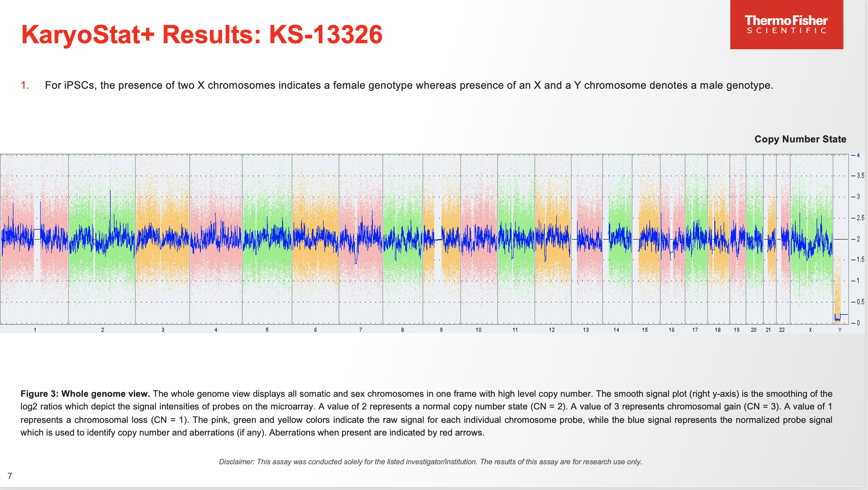Viewport: 868px width, 490px height.
Task: Click the copy number 0 tick label
Action: click(x=858, y=323)
